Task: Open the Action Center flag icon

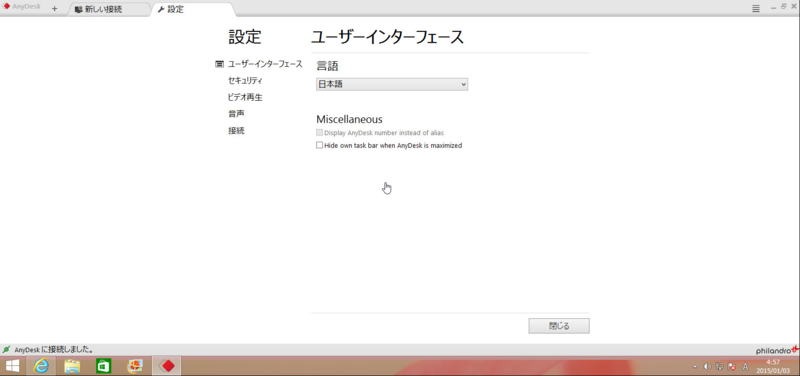Action: coord(732,366)
